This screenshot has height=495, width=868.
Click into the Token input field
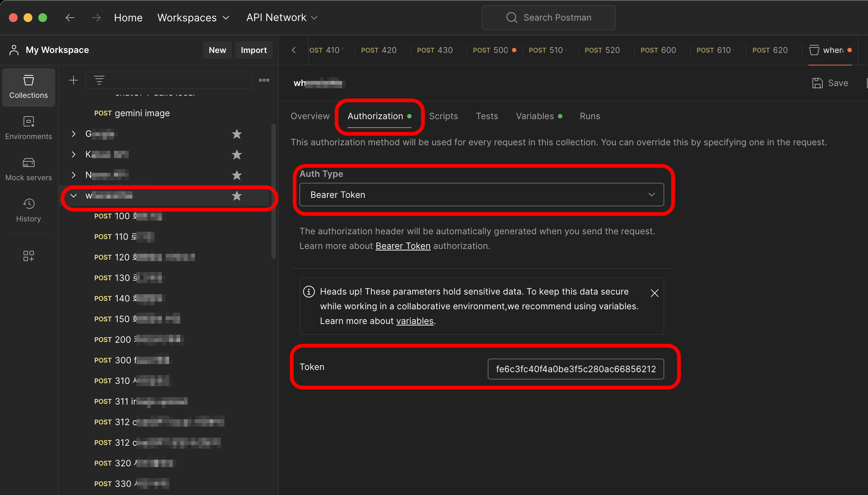click(x=576, y=369)
